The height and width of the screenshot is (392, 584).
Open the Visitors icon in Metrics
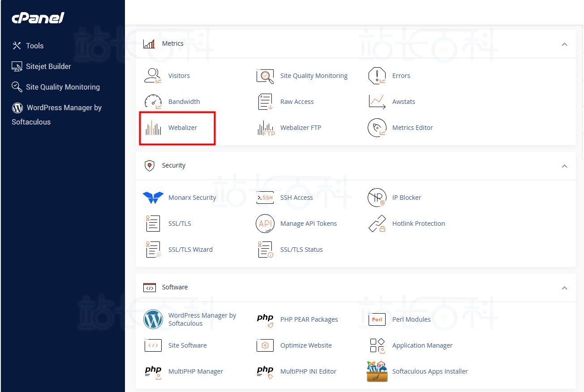[153, 76]
